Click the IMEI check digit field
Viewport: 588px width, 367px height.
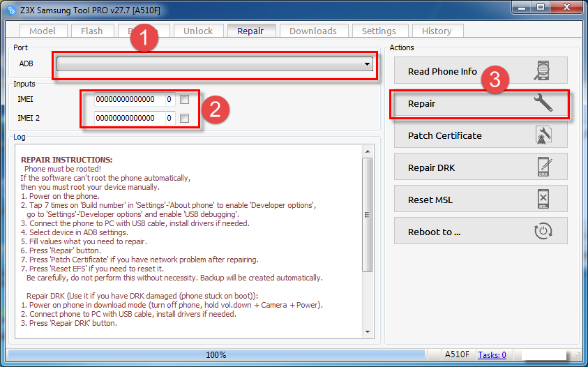point(170,100)
